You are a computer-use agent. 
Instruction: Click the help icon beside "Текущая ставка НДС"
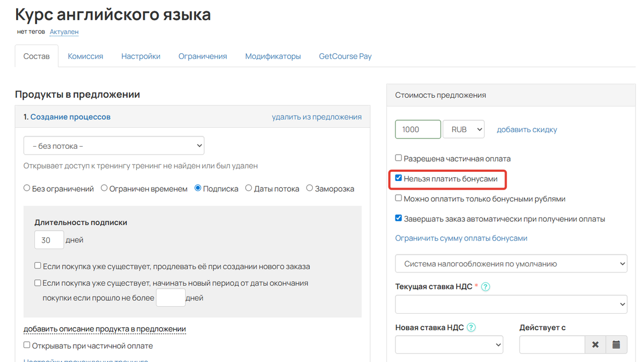click(x=485, y=286)
